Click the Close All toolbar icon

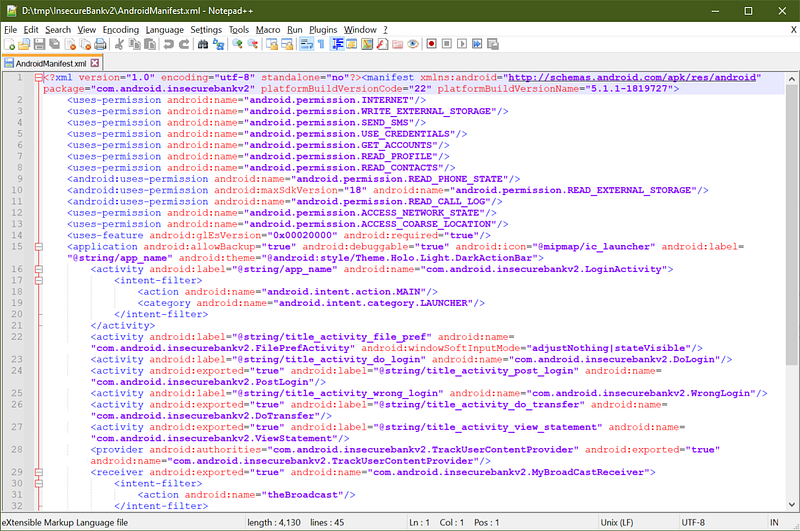coord(85,44)
